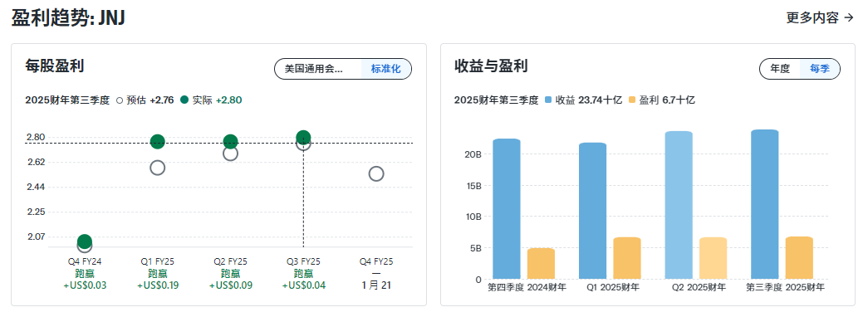Click the 盈利趋势: JNJ heading
The height and width of the screenshot is (312, 868).
click(68, 17)
